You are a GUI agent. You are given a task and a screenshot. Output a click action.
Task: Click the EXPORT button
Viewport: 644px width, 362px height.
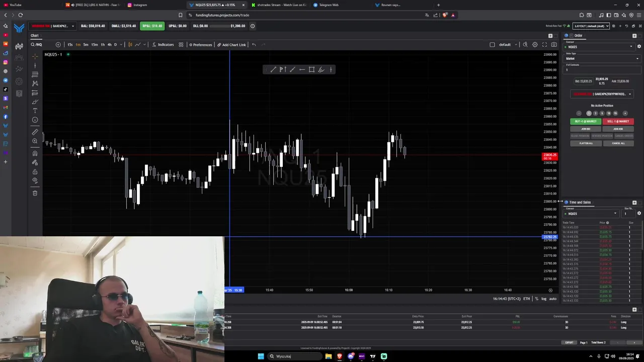point(569,342)
